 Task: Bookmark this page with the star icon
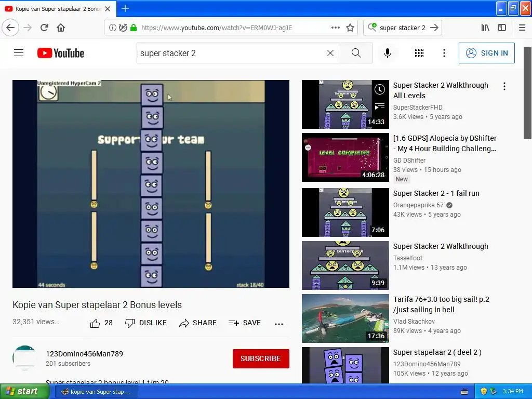pos(350,28)
